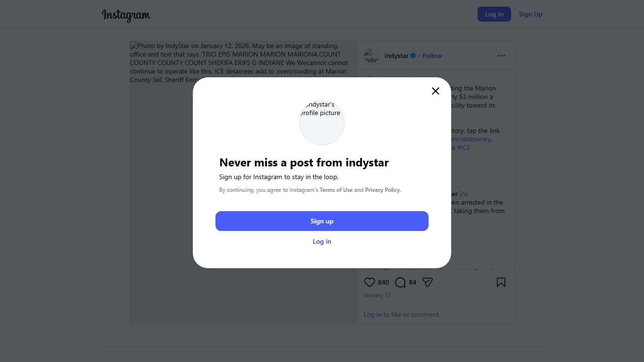The image size is (644, 362).
Task: Go to the Instagram home logo
Action: tap(126, 15)
